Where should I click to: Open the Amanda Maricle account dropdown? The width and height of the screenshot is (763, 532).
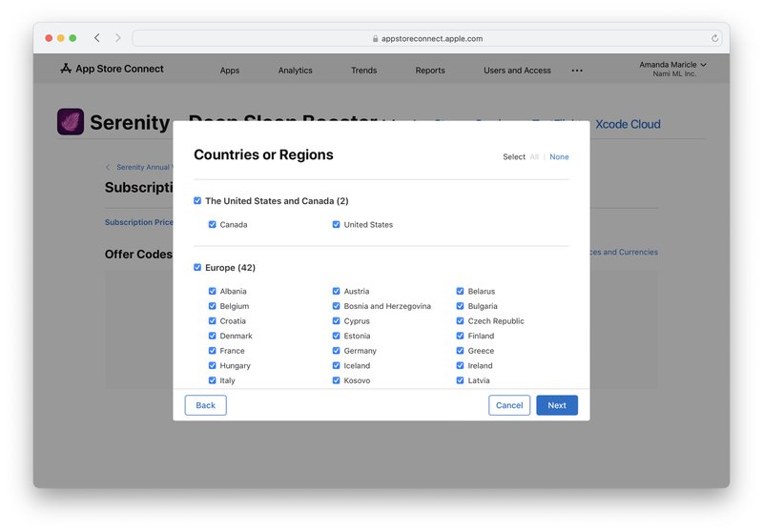tap(673, 69)
